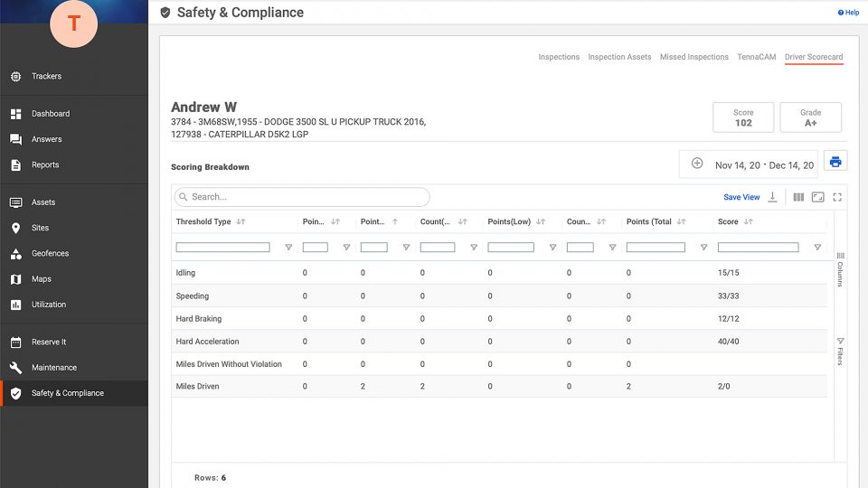Viewport: 868px width, 488px height.
Task: Click the table Search field
Action: coord(302,197)
